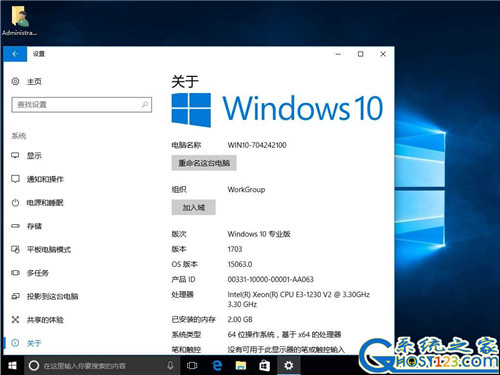Click the Settings gear taskbar icon
This screenshot has width=500, height=375.
[x=289, y=366]
